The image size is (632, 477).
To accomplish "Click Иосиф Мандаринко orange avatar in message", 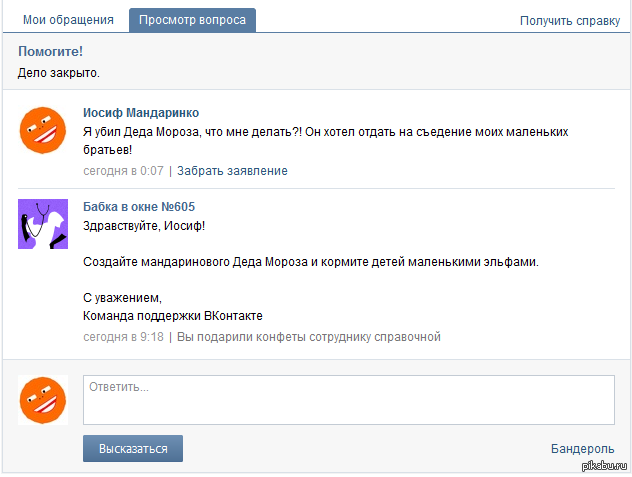I will (43, 130).
